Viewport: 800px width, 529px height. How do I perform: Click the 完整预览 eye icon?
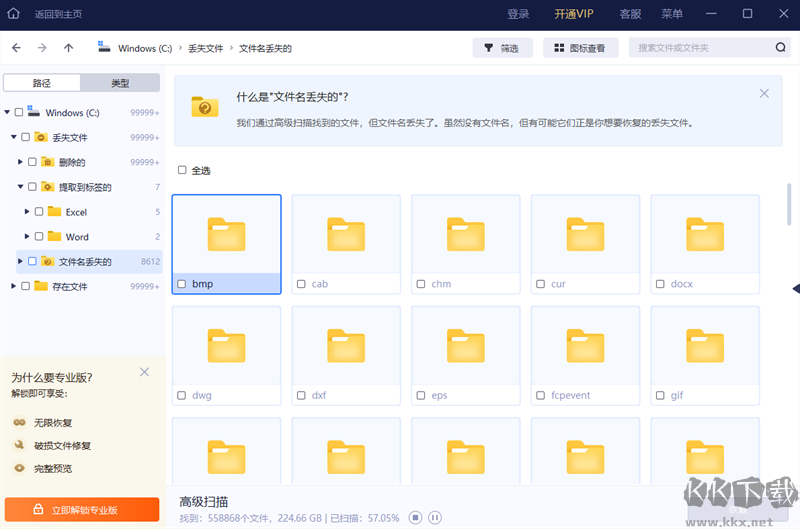(19, 468)
